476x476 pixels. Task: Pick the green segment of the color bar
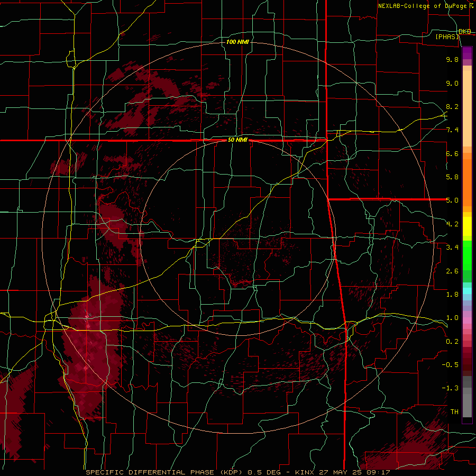(x=467, y=255)
